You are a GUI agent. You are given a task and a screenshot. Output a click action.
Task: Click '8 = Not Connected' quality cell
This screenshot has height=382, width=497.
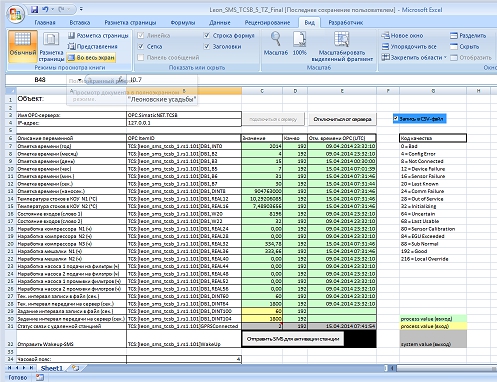click(x=433, y=161)
